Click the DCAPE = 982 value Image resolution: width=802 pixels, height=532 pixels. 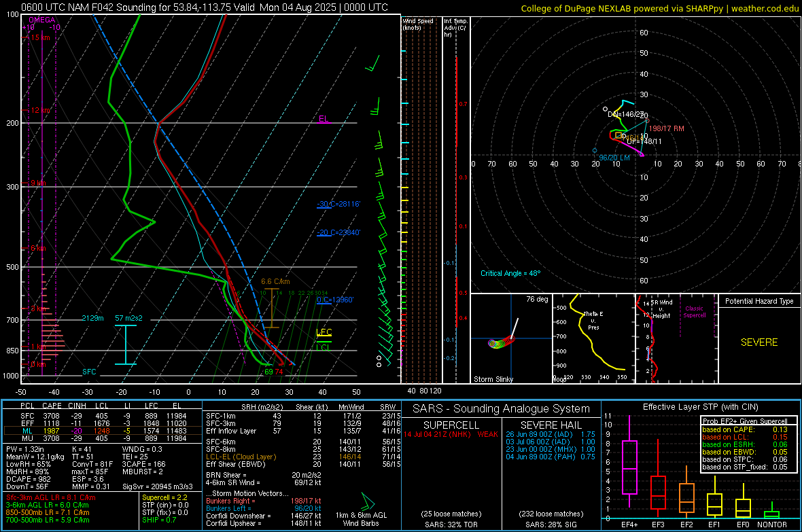pyautogui.click(x=29, y=479)
